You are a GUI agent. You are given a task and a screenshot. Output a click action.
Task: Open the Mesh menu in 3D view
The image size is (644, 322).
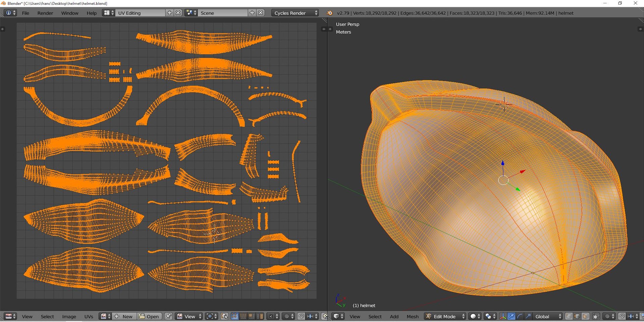click(413, 316)
